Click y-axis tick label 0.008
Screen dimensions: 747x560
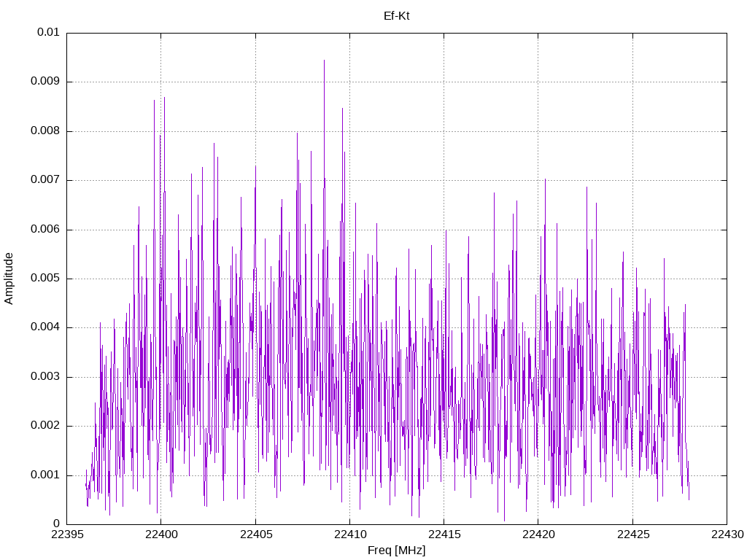click(45, 131)
